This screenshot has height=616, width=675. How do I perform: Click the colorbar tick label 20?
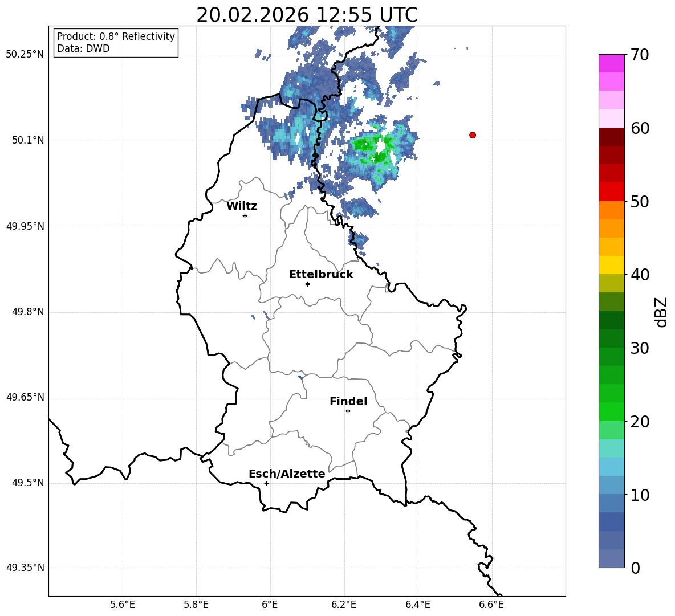[x=640, y=421]
